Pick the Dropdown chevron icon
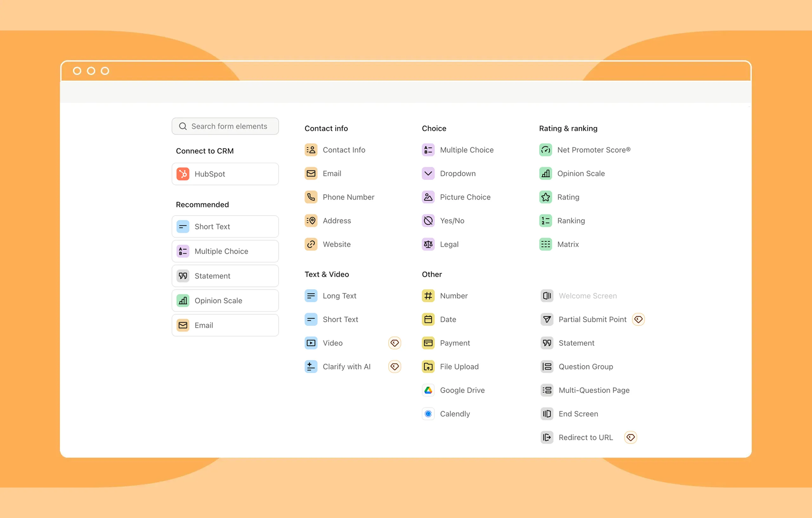812x518 pixels. pos(428,173)
